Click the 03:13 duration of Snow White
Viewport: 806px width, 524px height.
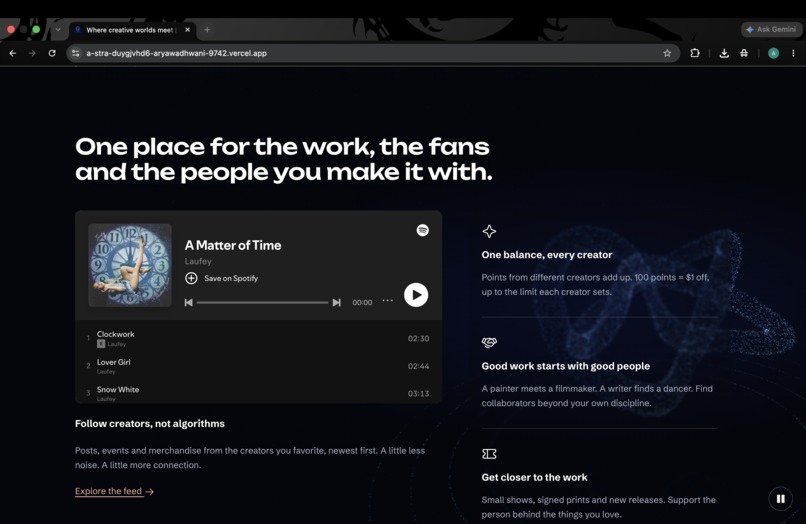tap(418, 393)
